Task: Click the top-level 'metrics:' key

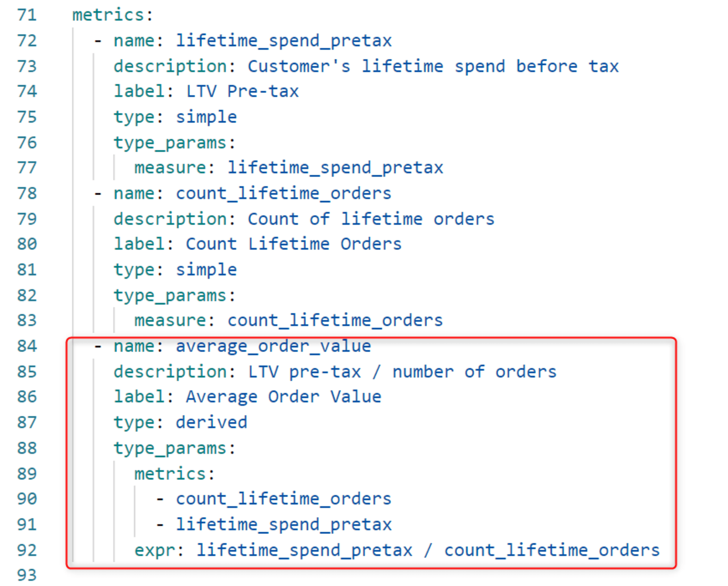Action: coord(113,15)
